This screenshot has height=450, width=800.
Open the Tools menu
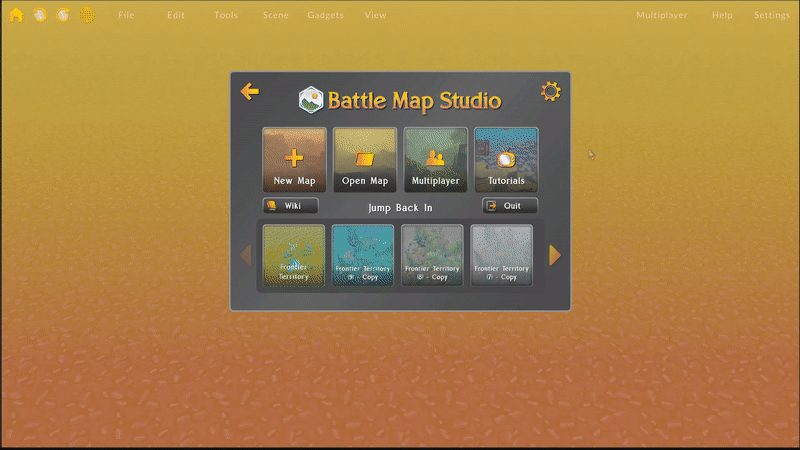point(226,15)
